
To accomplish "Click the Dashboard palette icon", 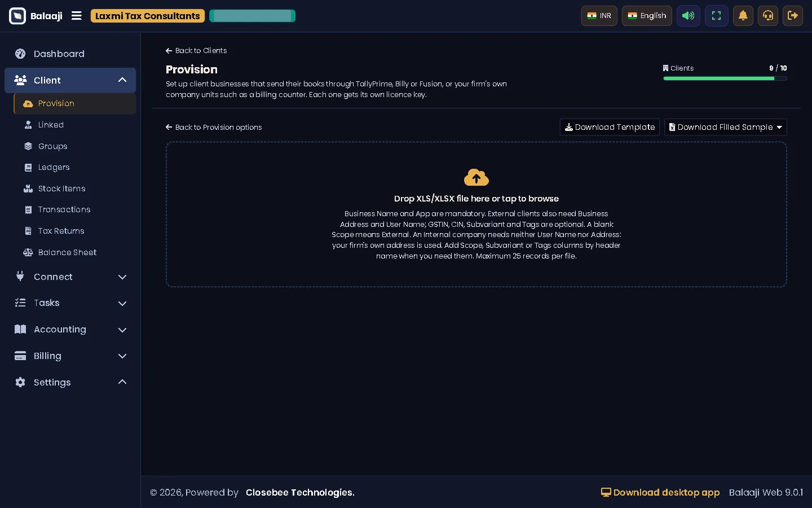I will coord(20,54).
